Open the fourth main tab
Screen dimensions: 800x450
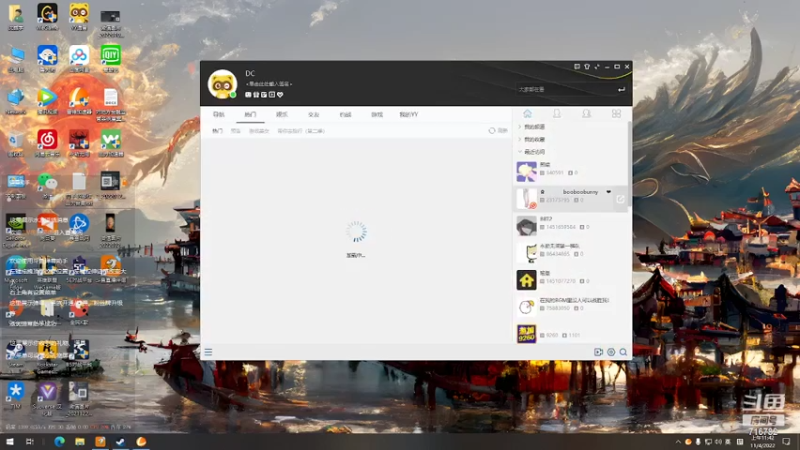(x=313, y=115)
